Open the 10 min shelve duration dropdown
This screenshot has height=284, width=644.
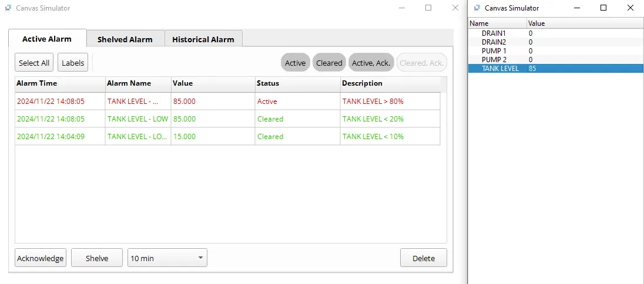pos(167,258)
